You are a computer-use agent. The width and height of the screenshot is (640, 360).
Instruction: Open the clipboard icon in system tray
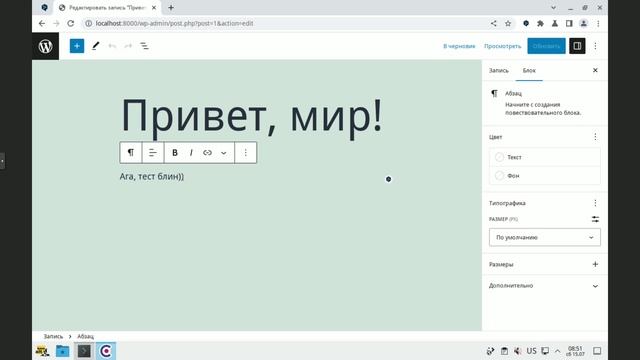pos(504,351)
